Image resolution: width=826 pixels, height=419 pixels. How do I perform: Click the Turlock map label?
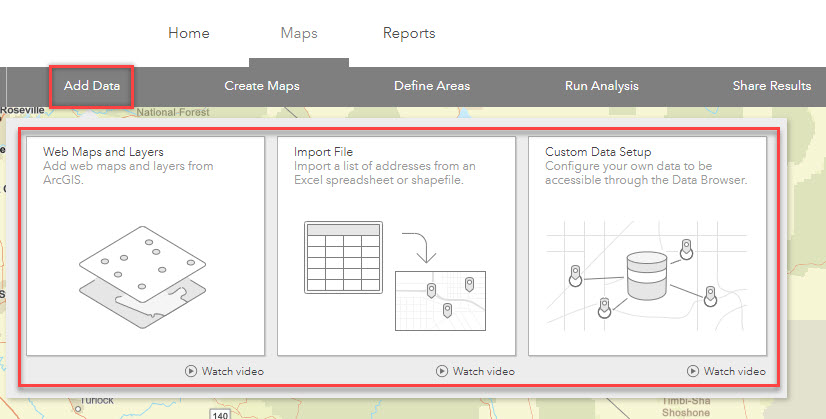97,401
